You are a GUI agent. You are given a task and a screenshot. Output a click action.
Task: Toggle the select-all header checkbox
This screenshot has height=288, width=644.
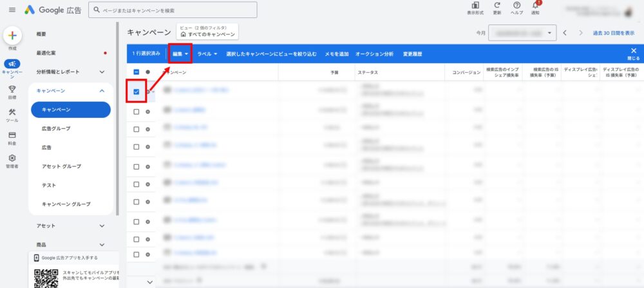click(136, 73)
